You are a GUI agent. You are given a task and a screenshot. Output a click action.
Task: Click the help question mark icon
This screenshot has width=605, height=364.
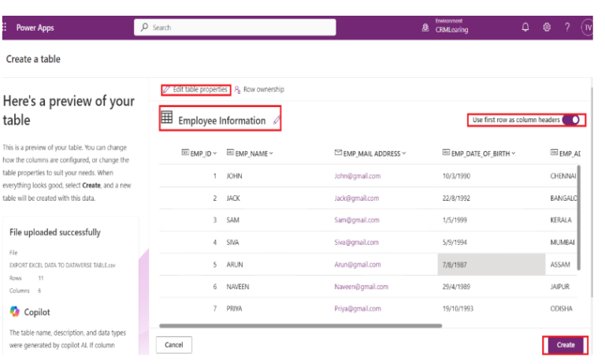(567, 28)
